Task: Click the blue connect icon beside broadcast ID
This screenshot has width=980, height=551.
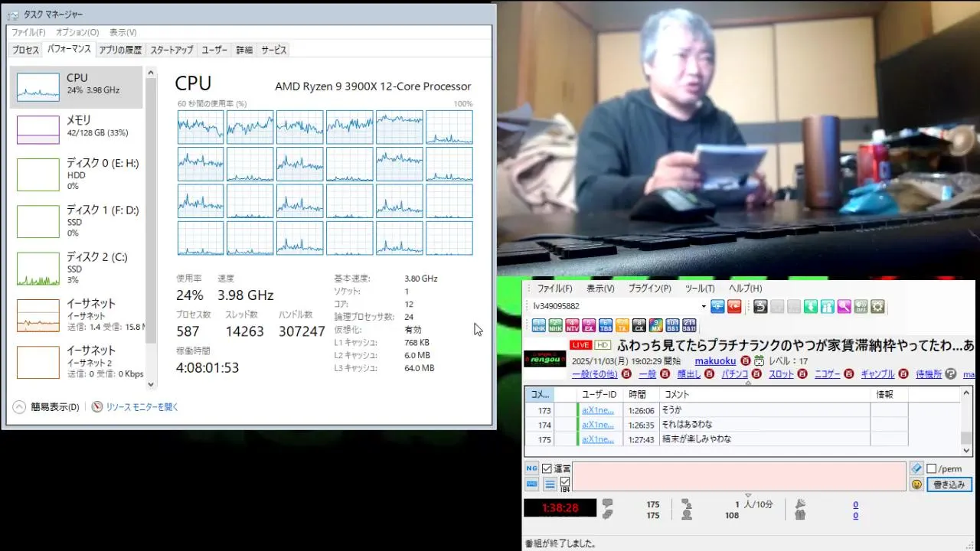Action: click(717, 306)
